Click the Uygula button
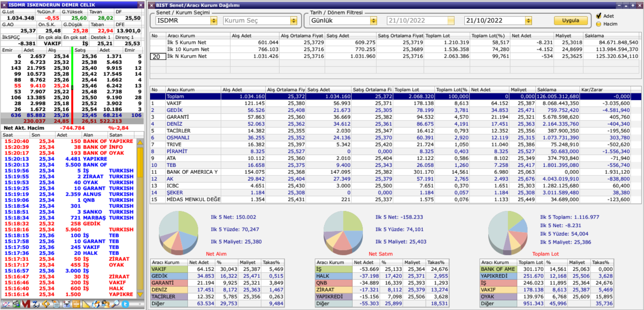Screen dimensions: 644x310 (x=570, y=20)
